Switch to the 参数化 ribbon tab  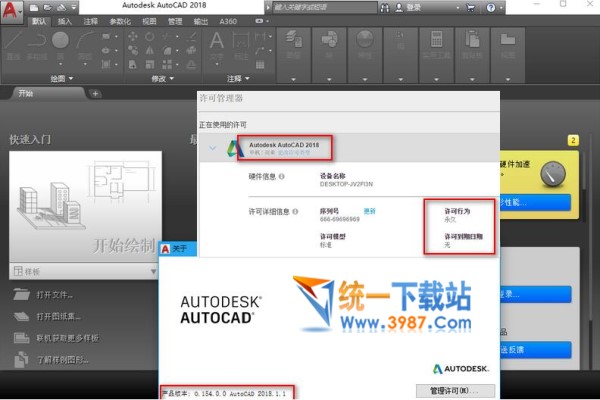(120, 21)
